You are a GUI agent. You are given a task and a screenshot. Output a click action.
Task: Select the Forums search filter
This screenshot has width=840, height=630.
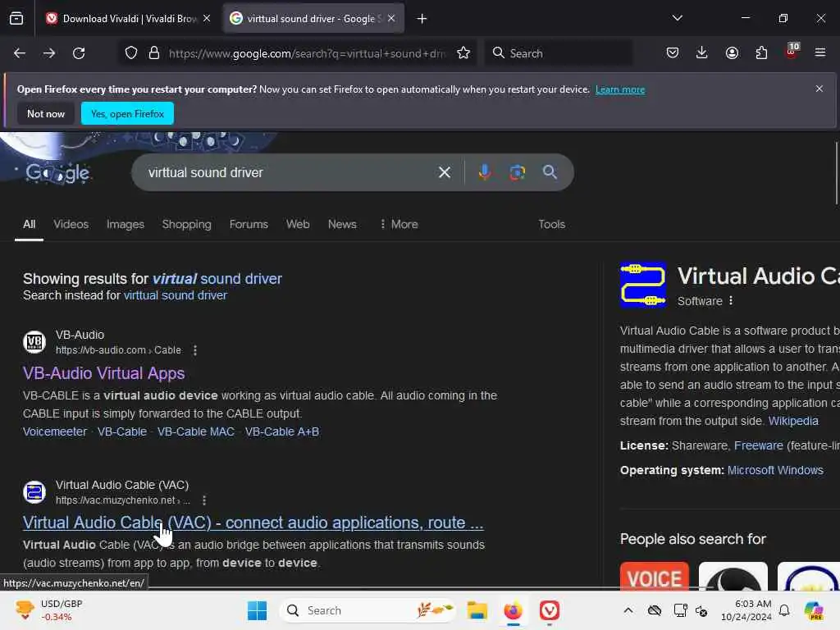(249, 225)
